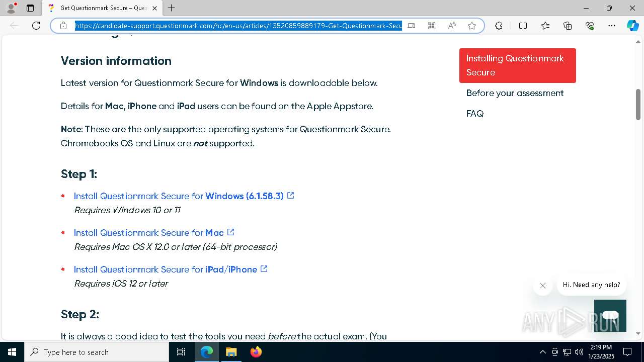Open the Extensions puzzle icon
This screenshot has height=362, width=644.
click(x=499, y=26)
